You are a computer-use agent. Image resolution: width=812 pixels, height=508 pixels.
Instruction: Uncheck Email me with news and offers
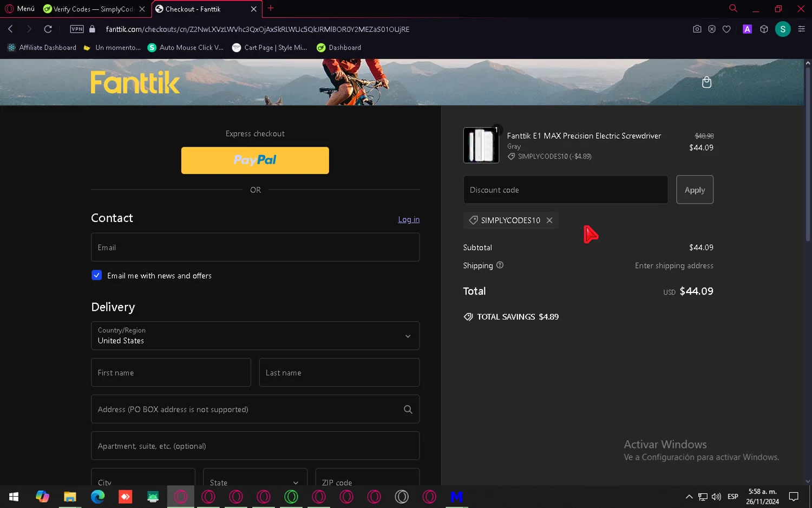pyautogui.click(x=97, y=275)
